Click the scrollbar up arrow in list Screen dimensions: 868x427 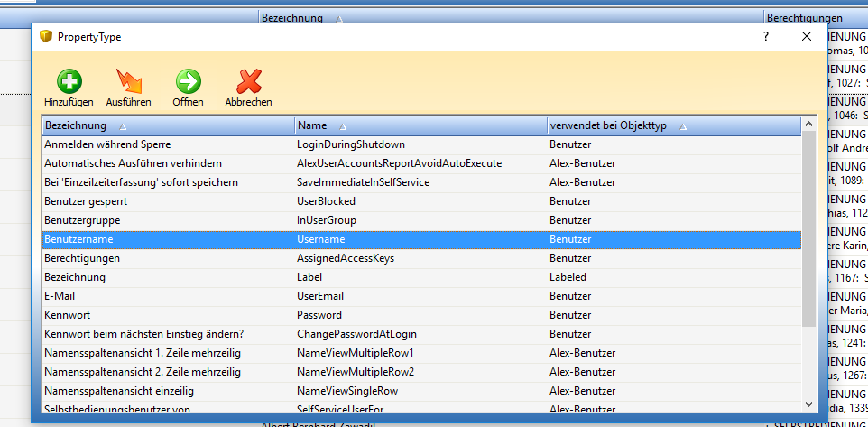tap(808, 125)
